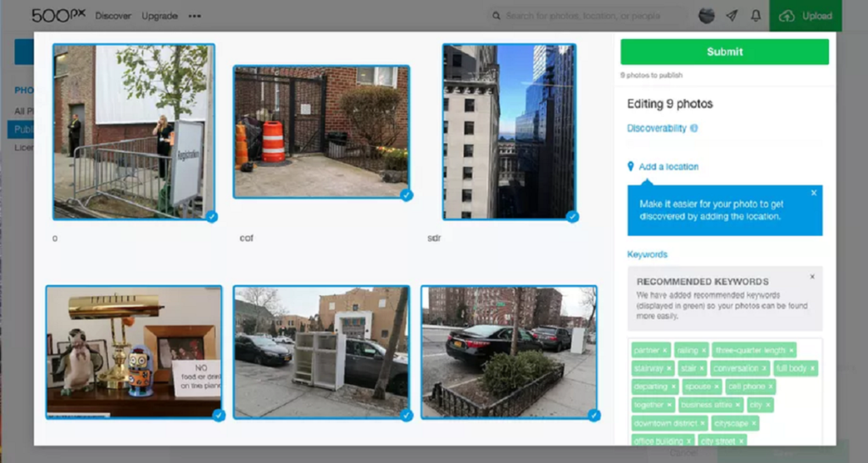Screen dimensions: 868x463
Task: Click the 'Add a location' link
Action: tap(669, 167)
